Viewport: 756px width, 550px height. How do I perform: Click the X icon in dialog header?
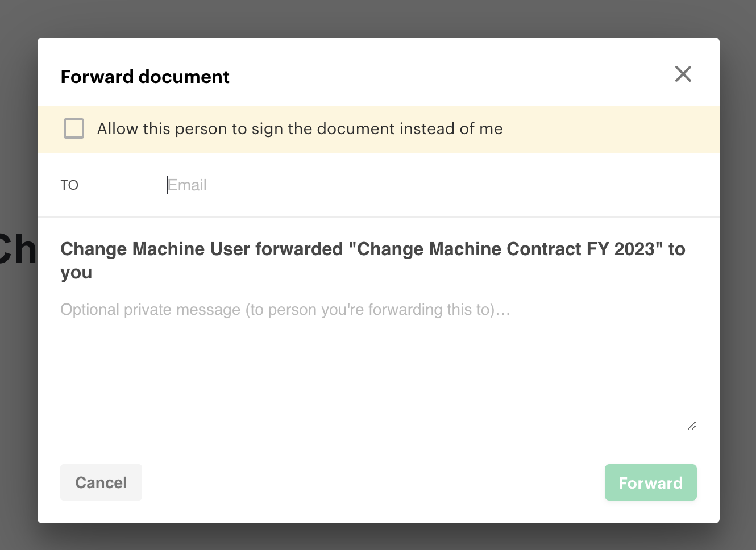pyautogui.click(x=683, y=74)
